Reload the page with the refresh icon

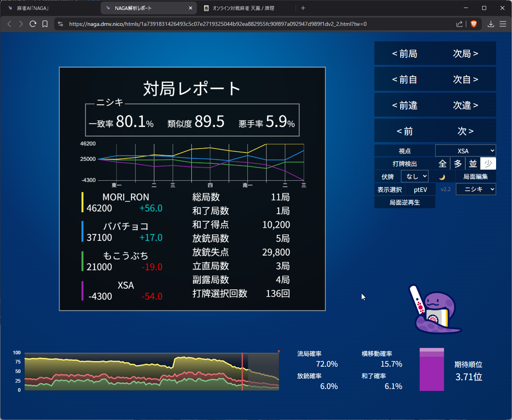pyautogui.click(x=33, y=24)
